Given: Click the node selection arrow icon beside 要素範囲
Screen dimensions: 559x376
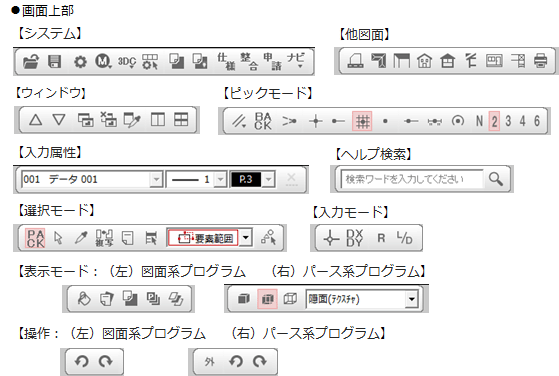Looking at the screenshot, I should click(x=268, y=238).
